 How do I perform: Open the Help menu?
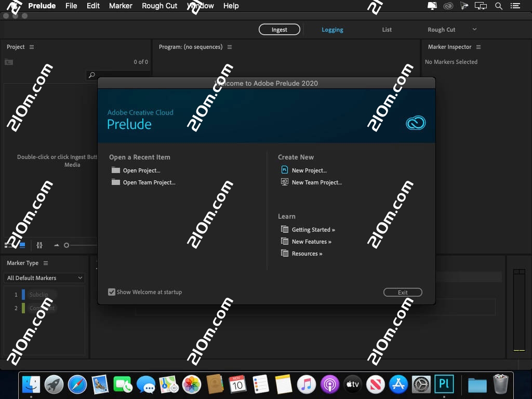click(x=231, y=6)
